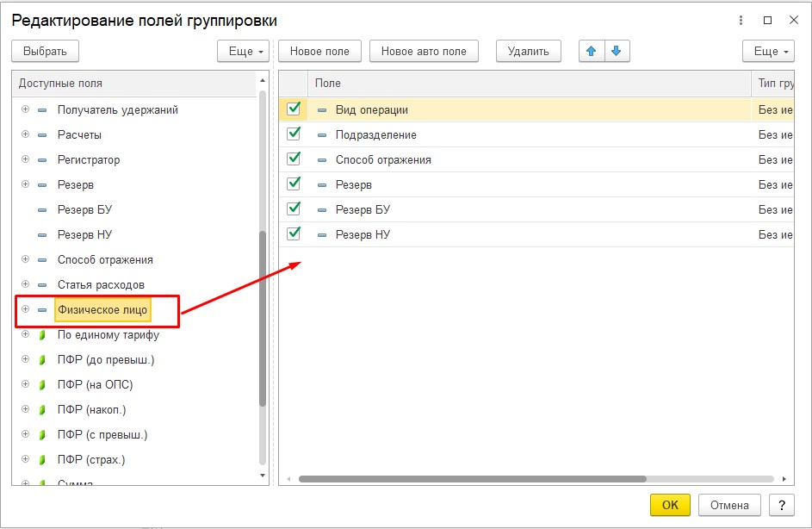
Task: Click the field icon beside Резерв НУ in grouping list
Action: click(x=321, y=234)
